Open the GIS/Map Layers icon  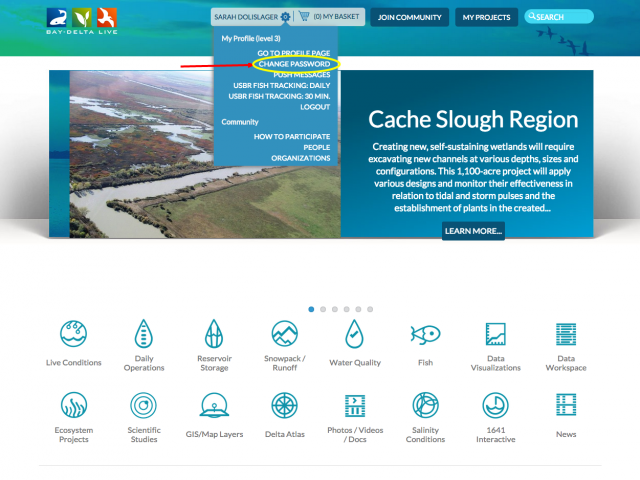214,405
